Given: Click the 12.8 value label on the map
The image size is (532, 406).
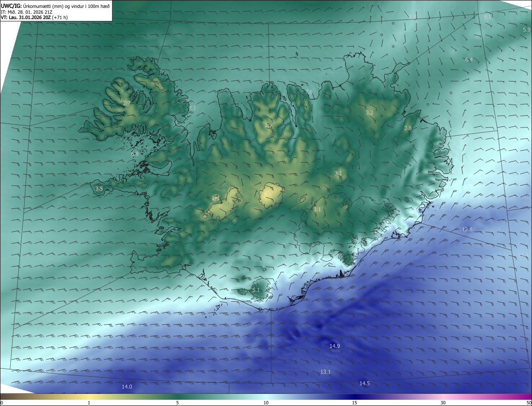Looking at the screenshot, I should pos(467,229).
